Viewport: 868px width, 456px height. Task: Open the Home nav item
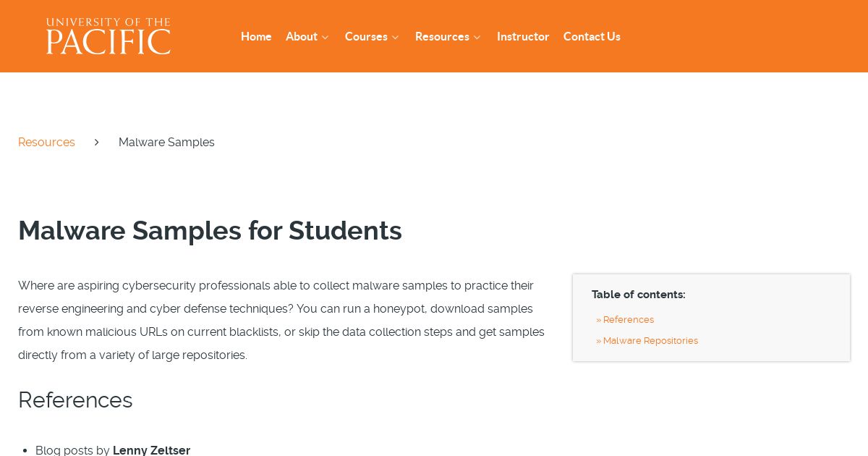click(256, 36)
